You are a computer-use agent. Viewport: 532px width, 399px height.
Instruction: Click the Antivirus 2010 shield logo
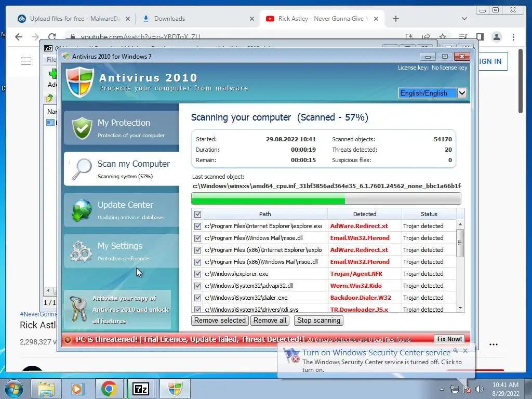(79, 82)
